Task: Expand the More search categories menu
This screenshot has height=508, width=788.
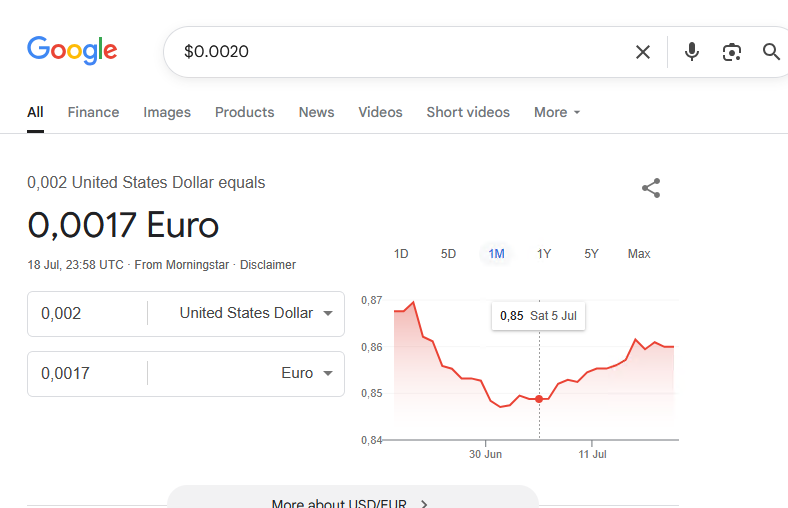Action: 557,112
